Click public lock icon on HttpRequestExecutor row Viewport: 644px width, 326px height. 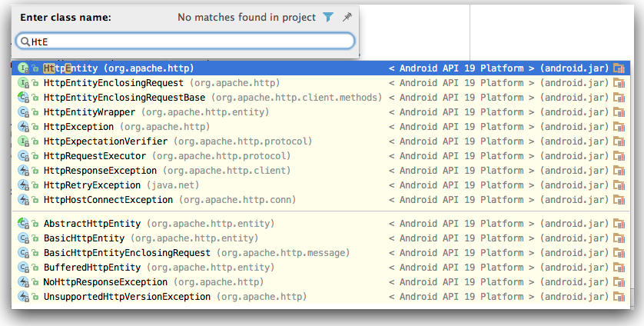[x=35, y=157]
